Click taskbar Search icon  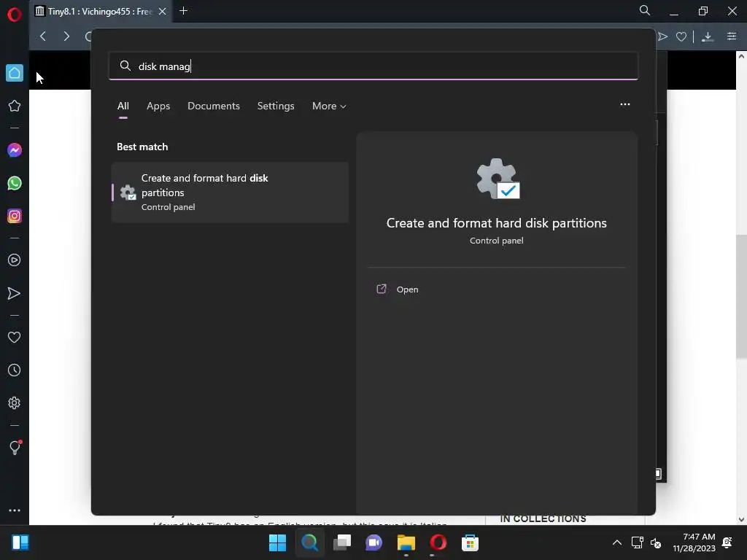(309, 542)
